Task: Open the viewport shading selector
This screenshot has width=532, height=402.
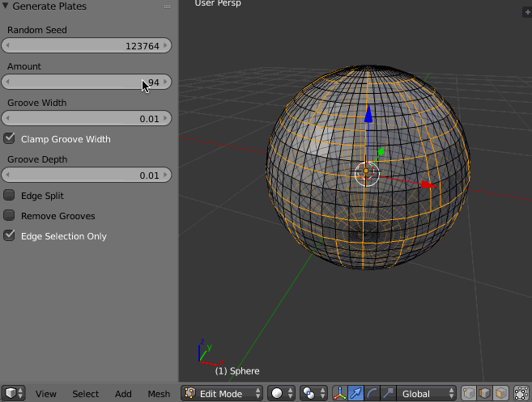Action: (281, 394)
